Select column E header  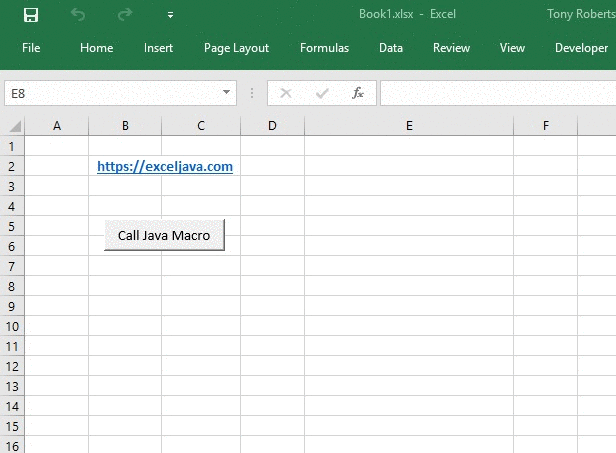409,126
